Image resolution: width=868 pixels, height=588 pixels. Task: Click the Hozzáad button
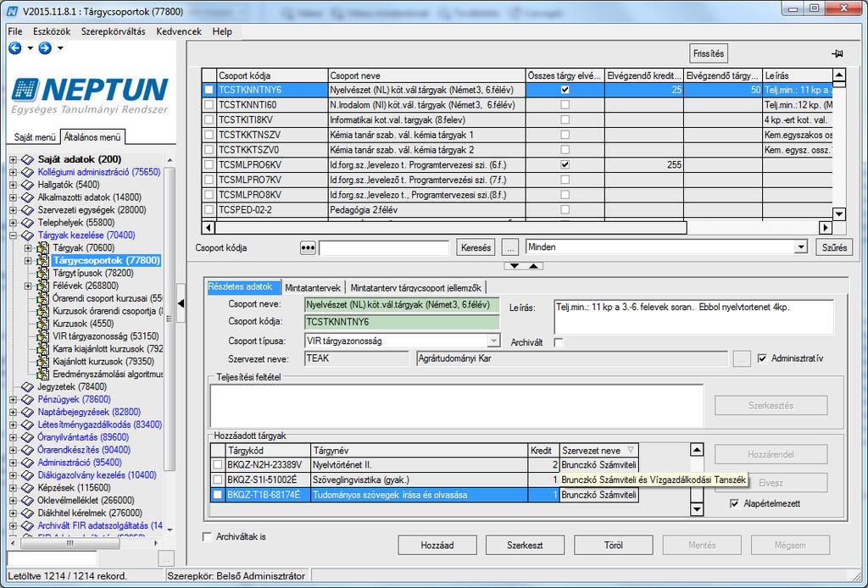click(437, 546)
